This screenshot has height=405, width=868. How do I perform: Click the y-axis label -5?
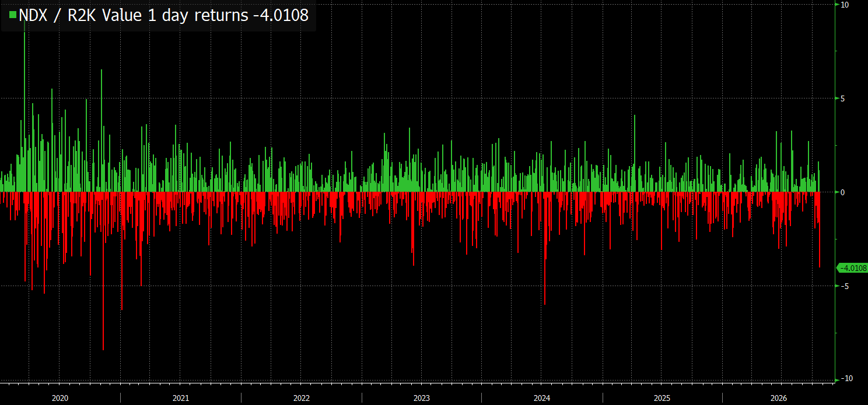point(845,286)
